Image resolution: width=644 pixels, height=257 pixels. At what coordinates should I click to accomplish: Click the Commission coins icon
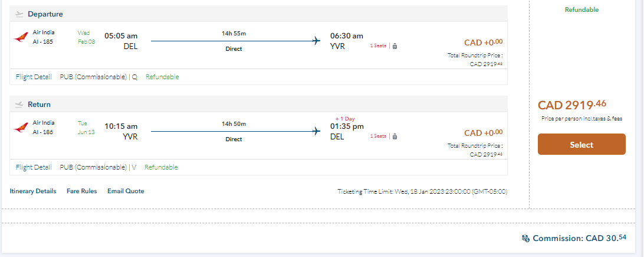[525, 239]
